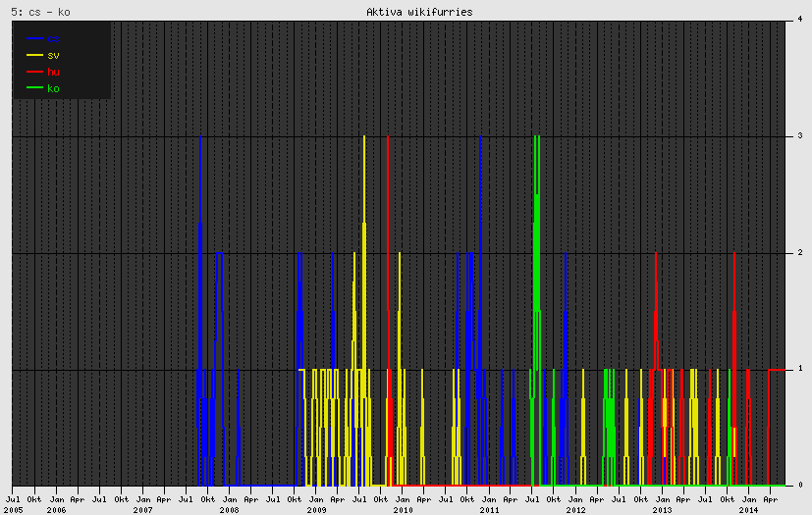Click the y-axis value 2
812x515 pixels.
pos(800,252)
